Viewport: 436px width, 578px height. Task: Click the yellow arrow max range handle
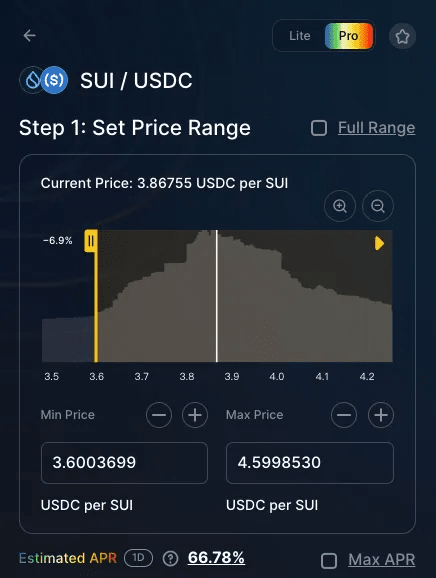[379, 243]
